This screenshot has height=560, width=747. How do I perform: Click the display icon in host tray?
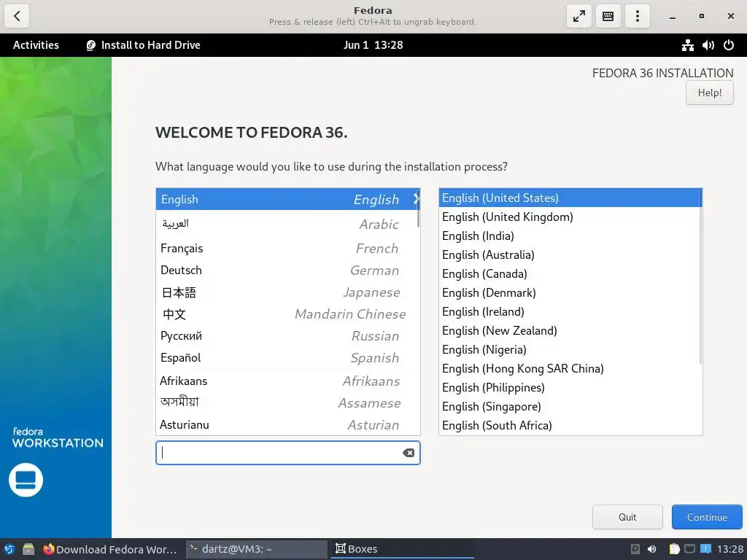[689, 549]
